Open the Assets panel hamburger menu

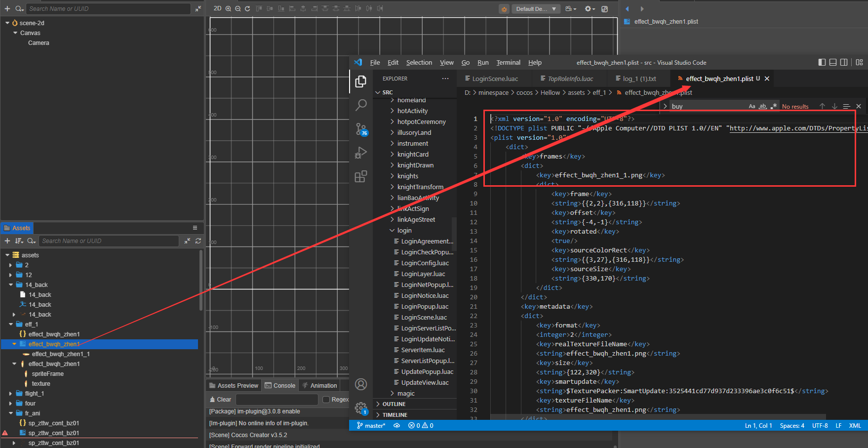coord(195,228)
